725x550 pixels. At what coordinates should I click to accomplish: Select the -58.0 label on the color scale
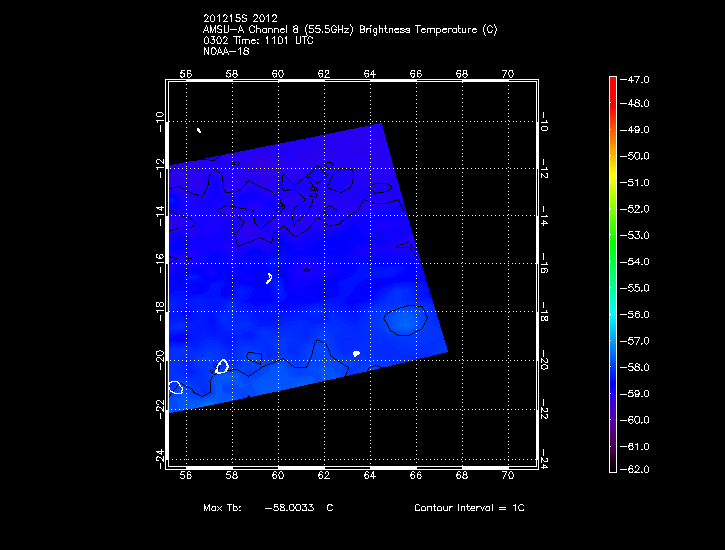click(x=638, y=367)
